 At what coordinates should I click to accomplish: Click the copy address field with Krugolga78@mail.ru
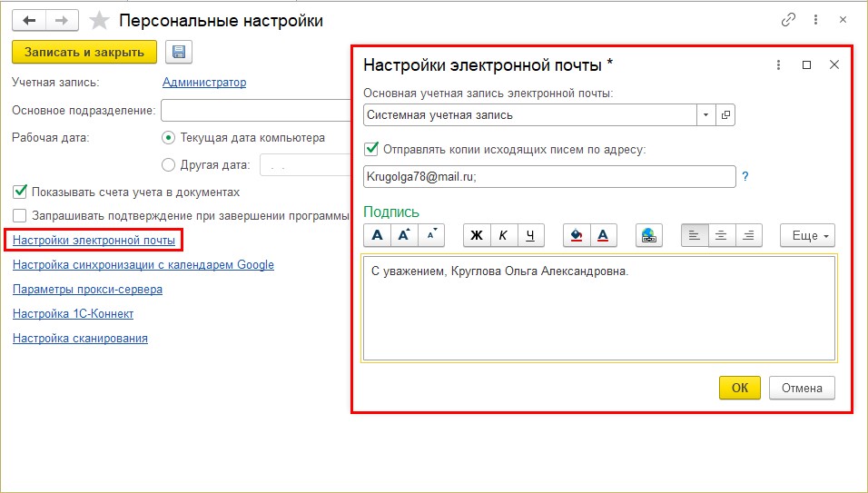click(x=549, y=176)
